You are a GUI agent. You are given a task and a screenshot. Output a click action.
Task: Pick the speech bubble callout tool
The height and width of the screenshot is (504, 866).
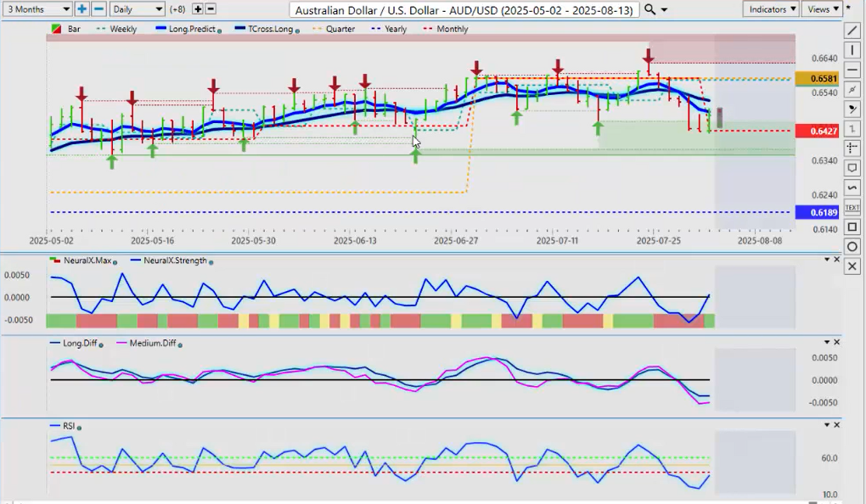click(x=852, y=168)
